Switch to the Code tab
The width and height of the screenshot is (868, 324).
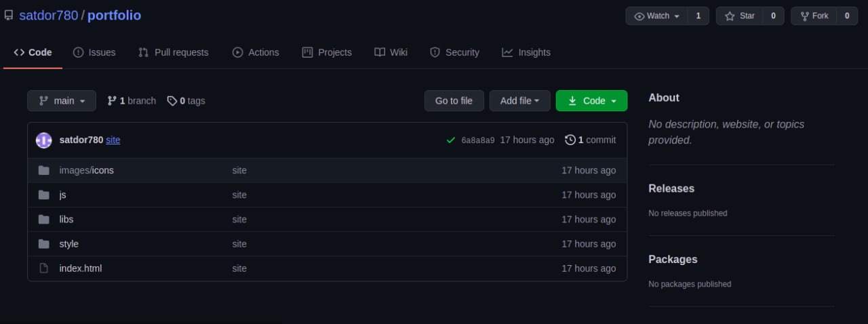click(33, 52)
